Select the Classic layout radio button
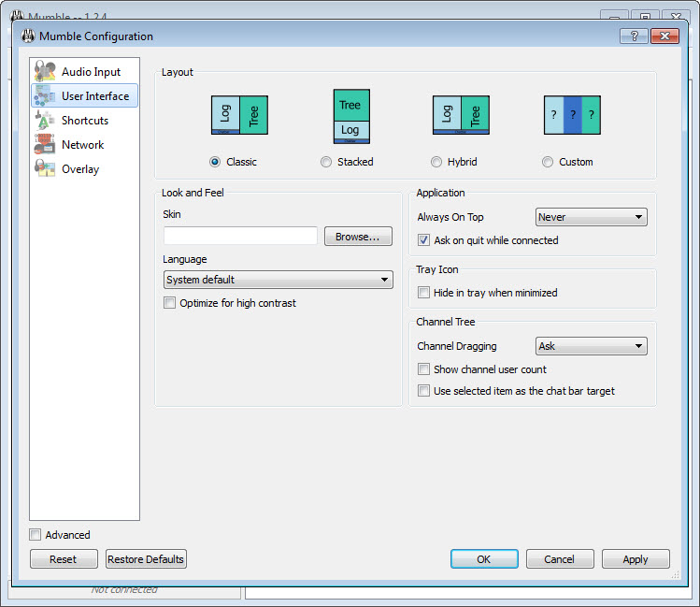The height and width of the screenshot is (607, 700). pyautogui.click(x=215, y=162)
